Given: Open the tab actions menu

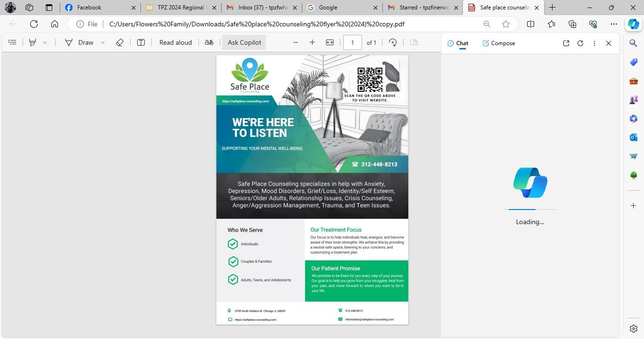Looking at the screenshot, I should pos(49,8).
